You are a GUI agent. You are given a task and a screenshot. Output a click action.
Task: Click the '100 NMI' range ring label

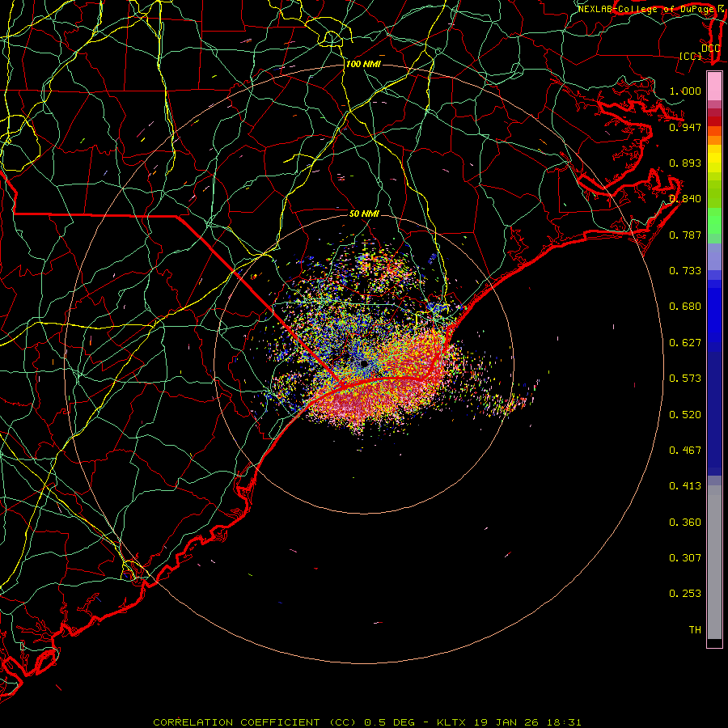[x=363, y=64]
